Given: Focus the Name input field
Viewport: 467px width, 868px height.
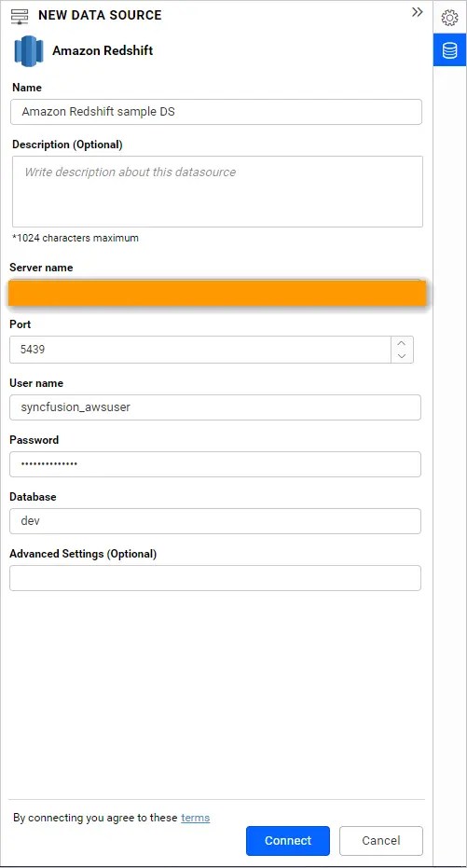Looking at the screenshot, I should tap(216, 112).
